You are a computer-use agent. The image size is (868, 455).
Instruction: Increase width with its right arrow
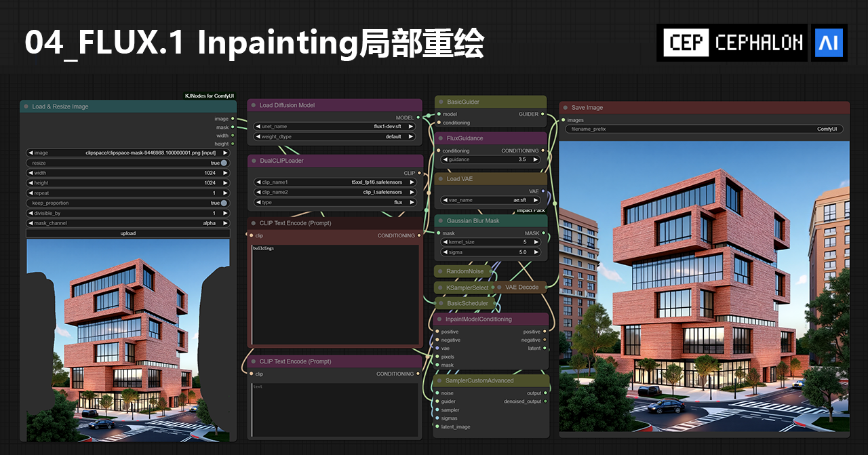[225, 173]
